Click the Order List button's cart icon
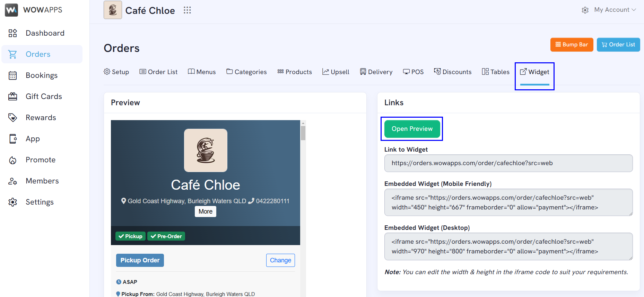Screen dimensions: 644x297 point(604,45)
